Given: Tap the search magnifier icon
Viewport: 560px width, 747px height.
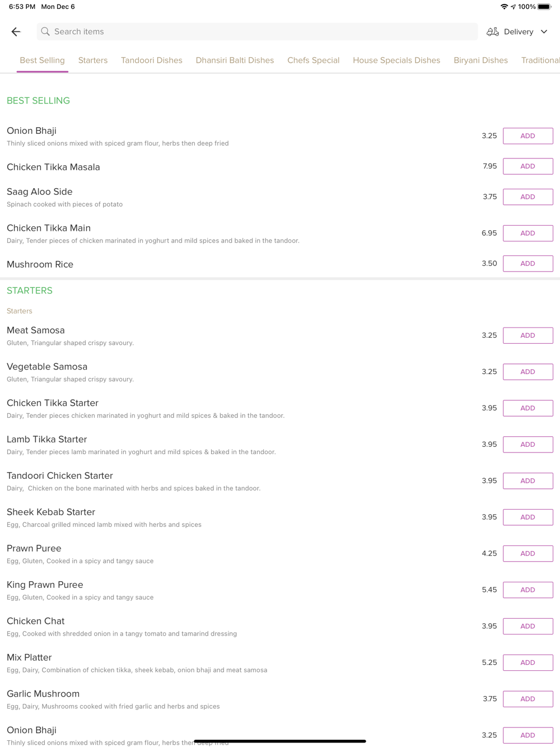Looking at the screenshot, I should click(x=45, y=32).
